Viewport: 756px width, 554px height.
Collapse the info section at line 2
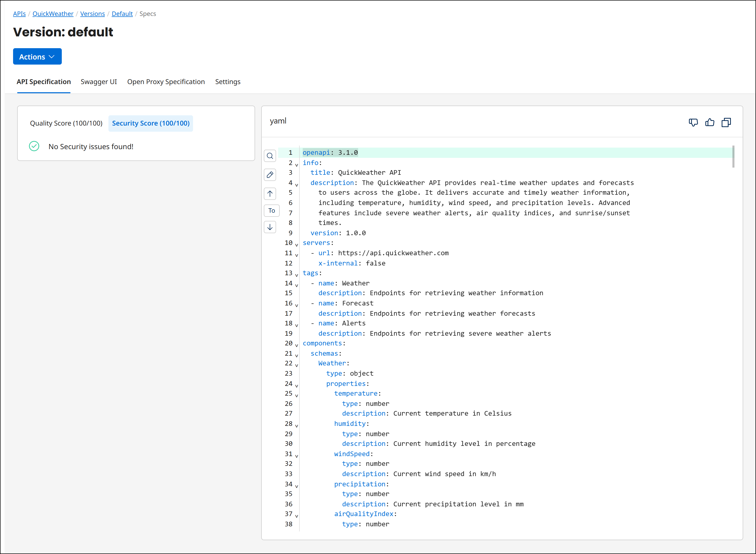[297, 165]
